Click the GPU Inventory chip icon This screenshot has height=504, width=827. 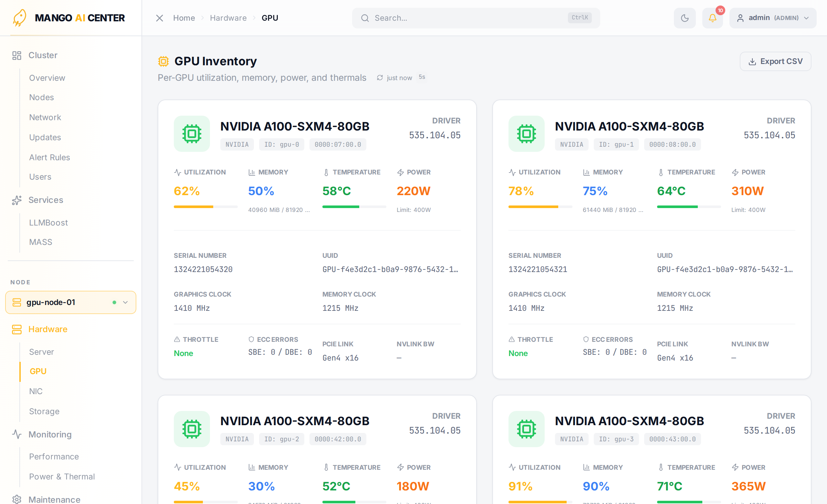point(163,61)
